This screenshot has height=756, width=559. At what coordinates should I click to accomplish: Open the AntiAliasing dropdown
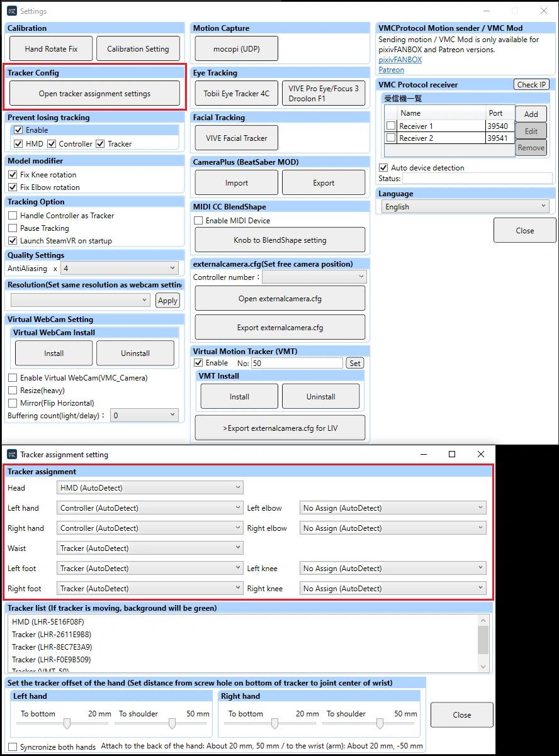point(119,268)
